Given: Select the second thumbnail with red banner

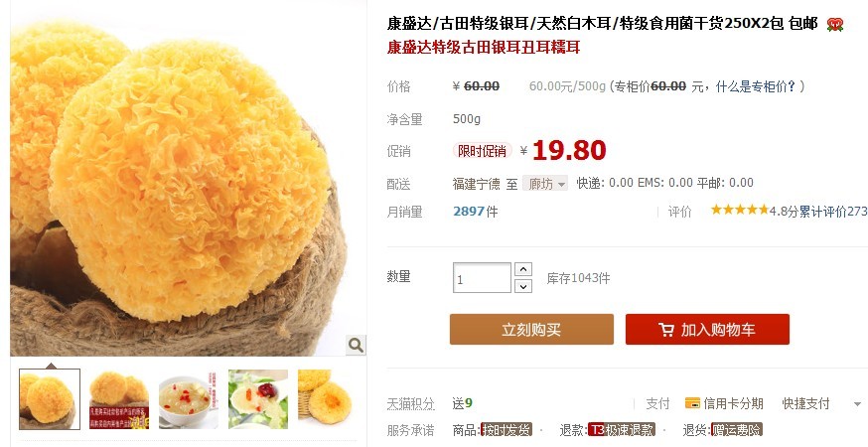Looking at the screenshot, I should (119, 399).
